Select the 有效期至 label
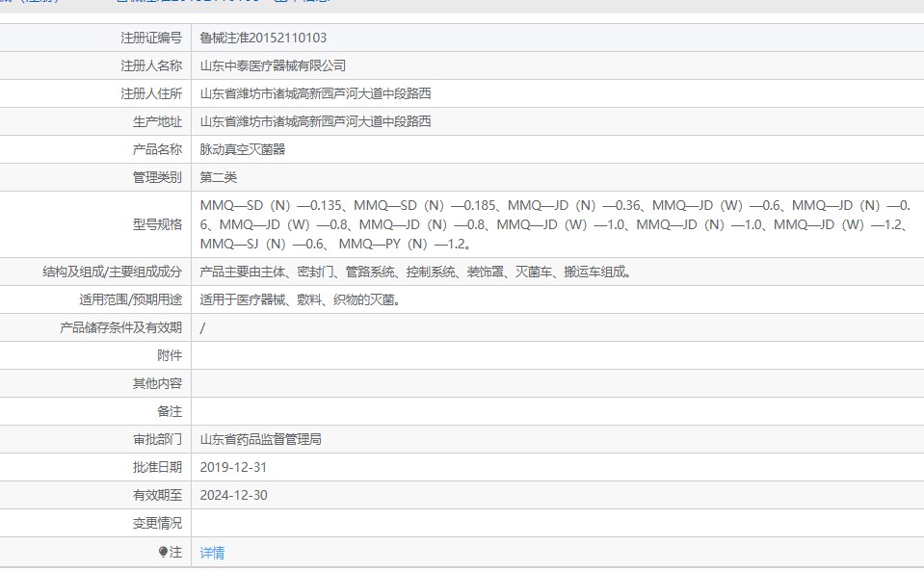Screen dimensions: 924x571 pyautogui.click(x=157, y=495)
